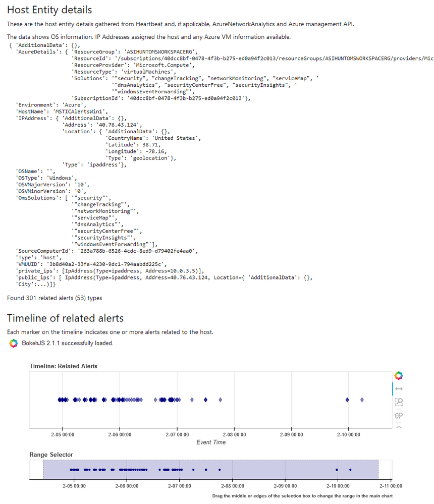Screen dimensions: 434x504
Task: Click the 'Range Selector' chart title
Action: [x=51, y=455]
